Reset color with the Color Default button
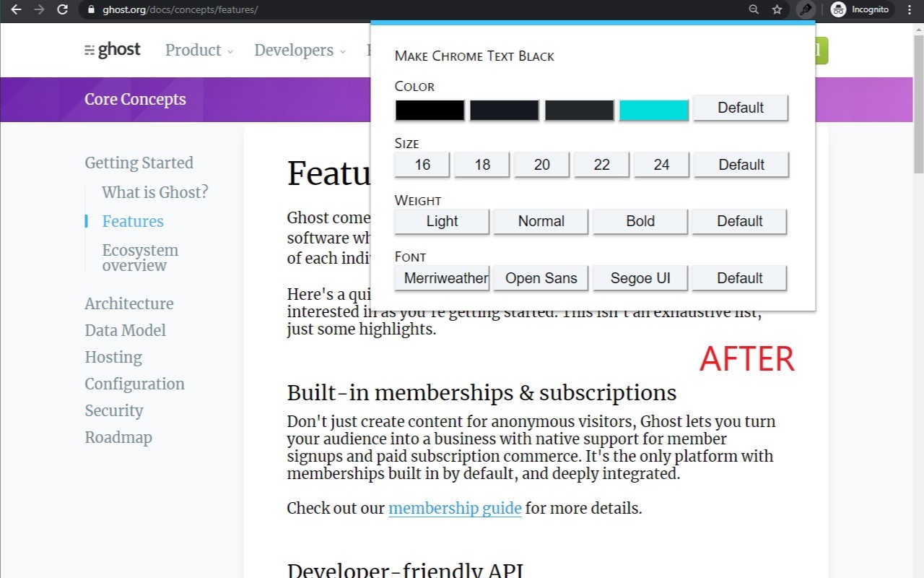Screen dimensions: 924x578 (x=741, y=108)
